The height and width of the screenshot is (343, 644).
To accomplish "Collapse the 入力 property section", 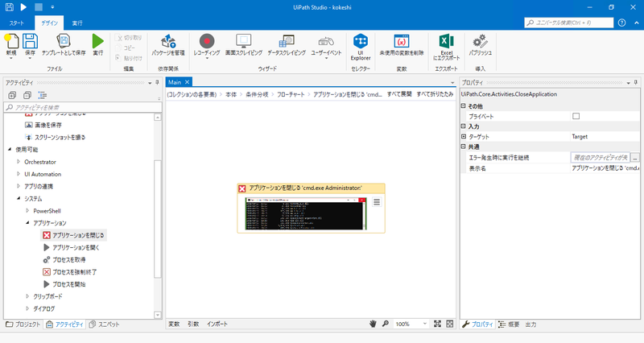I will [464, 126].
